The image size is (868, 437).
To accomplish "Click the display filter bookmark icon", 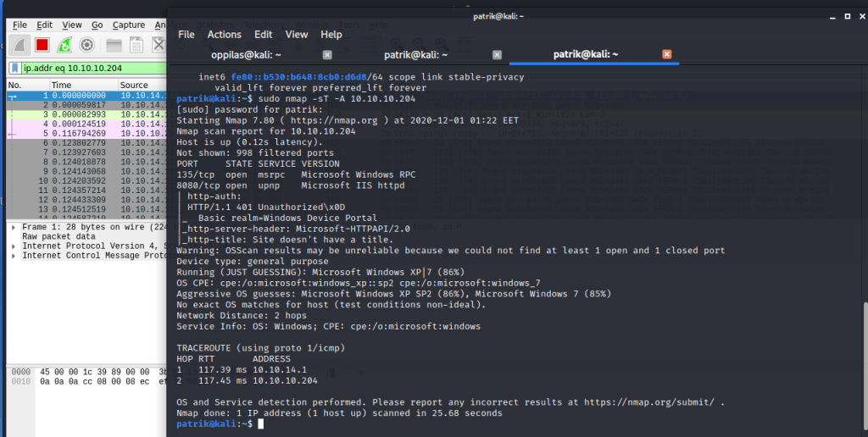I will coord(15,68).
